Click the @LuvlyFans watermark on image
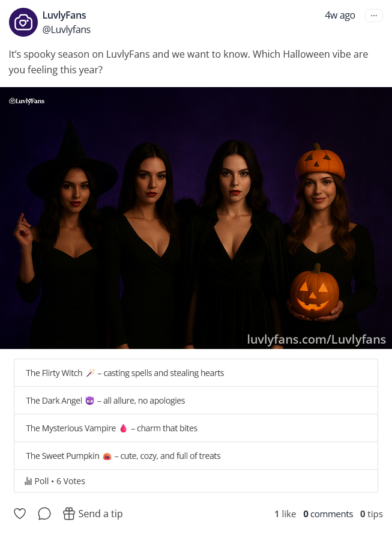Image resolution: width=392 pixels, height=534 pixels. [x=27, y=101]
